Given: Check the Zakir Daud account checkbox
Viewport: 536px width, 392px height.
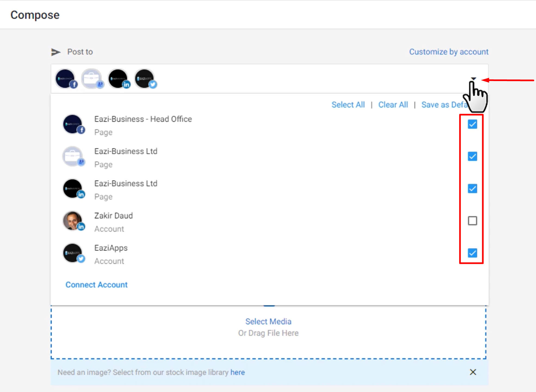Looking at the screenshot, I should pos(472,221).
